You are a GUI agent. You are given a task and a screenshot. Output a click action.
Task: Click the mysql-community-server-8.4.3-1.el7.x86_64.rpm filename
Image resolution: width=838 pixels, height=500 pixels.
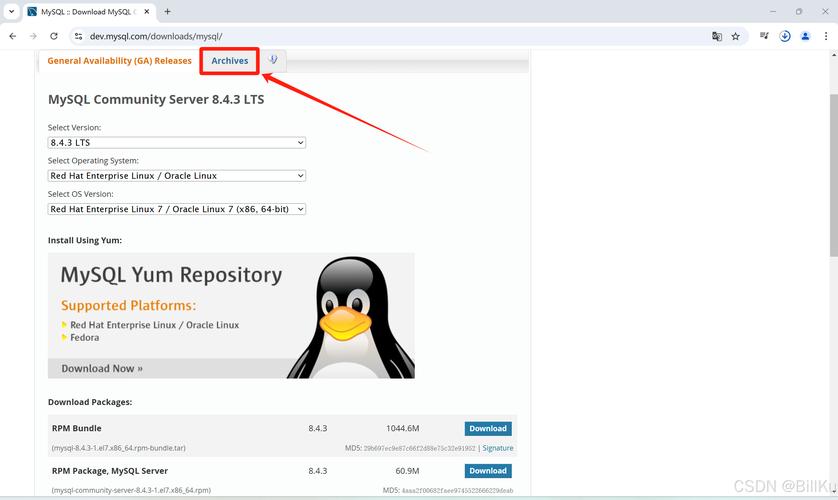(131, 490)
